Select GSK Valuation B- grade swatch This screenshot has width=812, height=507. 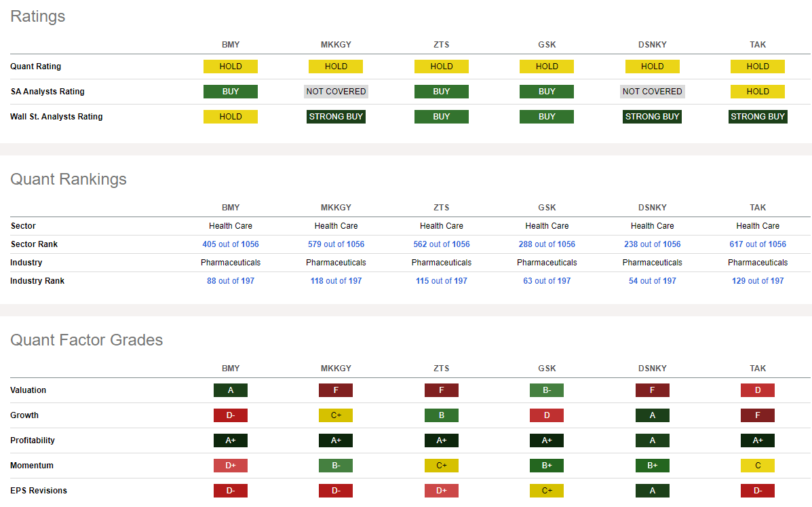[x=547, y=390]
